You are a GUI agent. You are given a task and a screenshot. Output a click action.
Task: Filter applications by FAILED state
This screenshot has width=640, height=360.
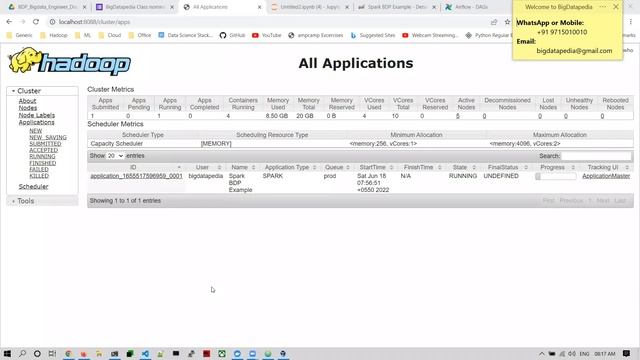(39, 169)
